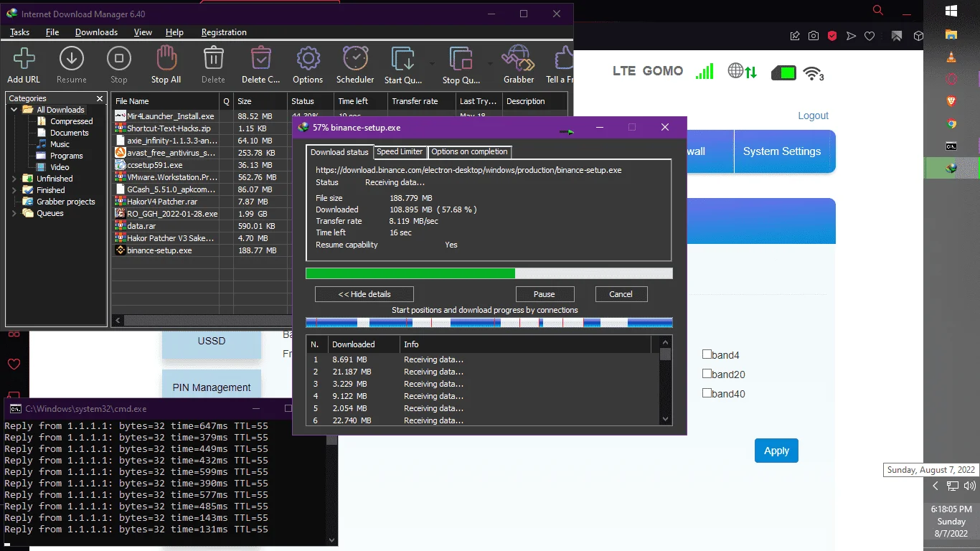Close the Categories panel
Screen dimensions: 980x551
pos(100,98)
